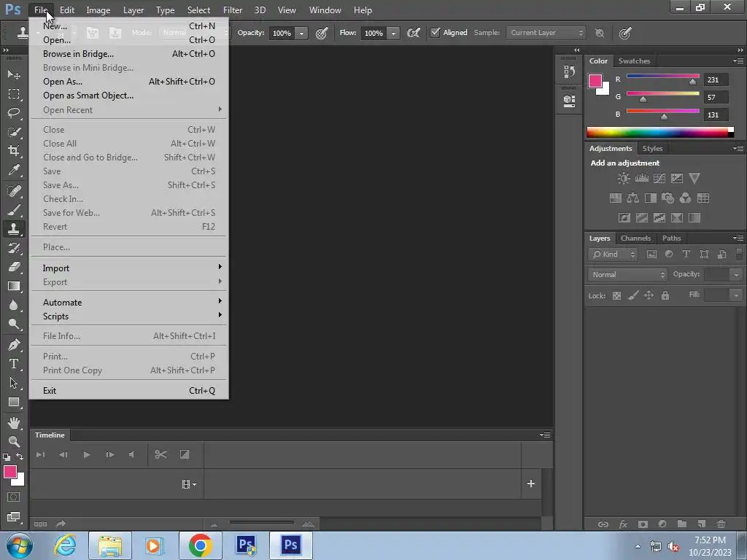Switch to the Swatches tab

(634, 61)
